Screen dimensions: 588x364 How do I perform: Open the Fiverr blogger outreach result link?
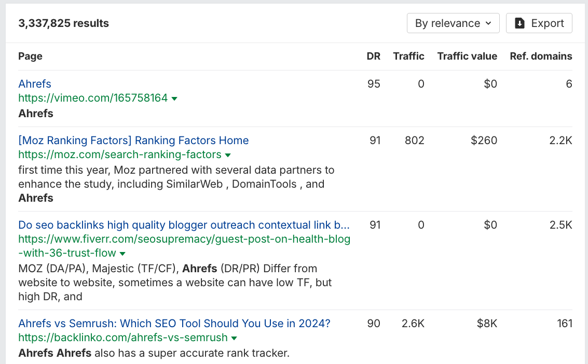pos(184,225)
